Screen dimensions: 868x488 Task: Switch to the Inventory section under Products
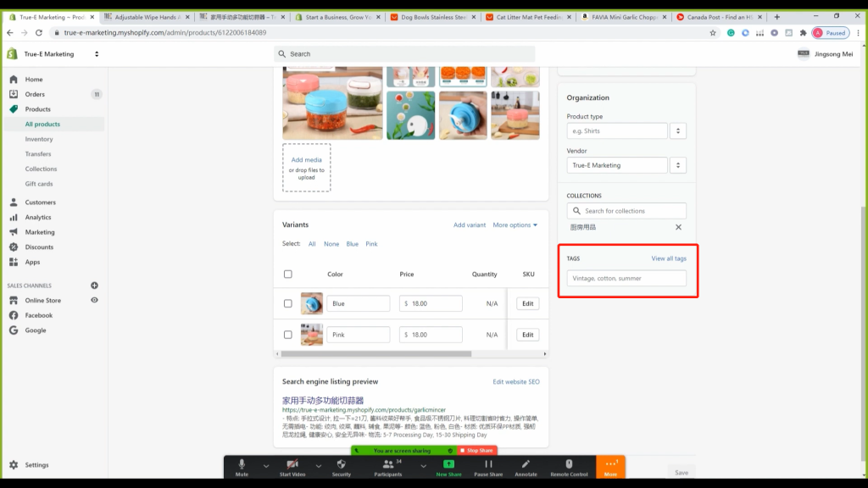pyautogui.click(x=40, y=138)
